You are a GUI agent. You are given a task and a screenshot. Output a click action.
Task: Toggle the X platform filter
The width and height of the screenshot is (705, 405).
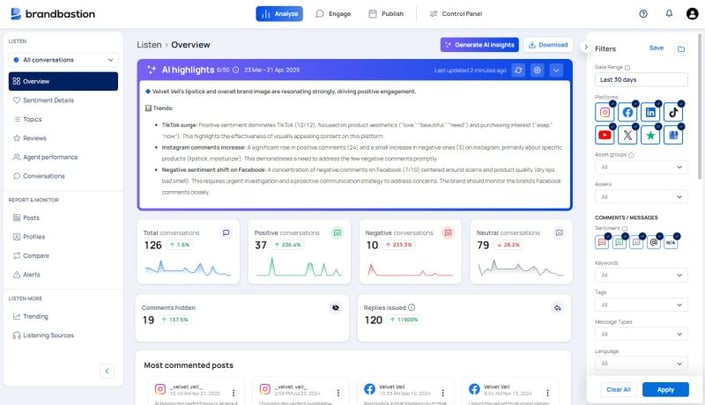[628, 135]
